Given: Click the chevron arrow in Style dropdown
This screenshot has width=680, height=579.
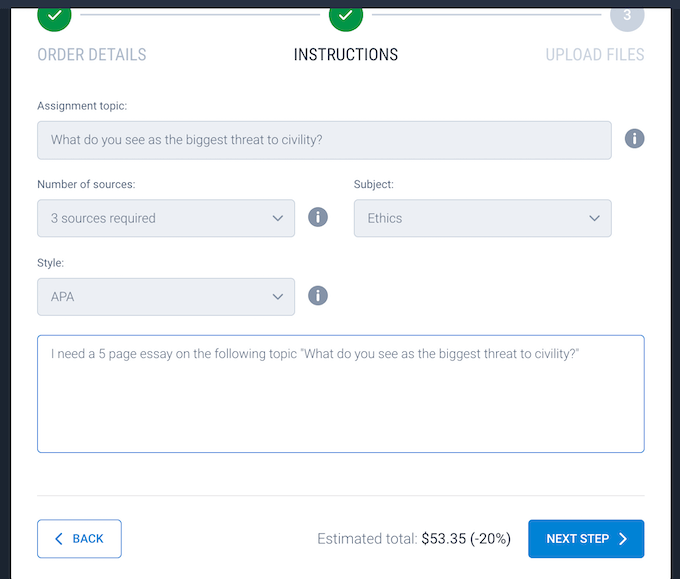Looking at the screenshot, I should coord(278,296).
